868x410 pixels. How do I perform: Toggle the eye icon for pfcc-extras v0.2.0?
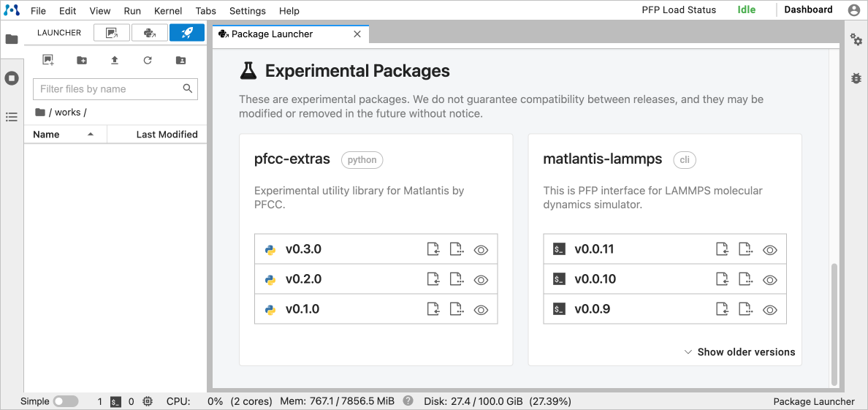[x=481, y=280]
